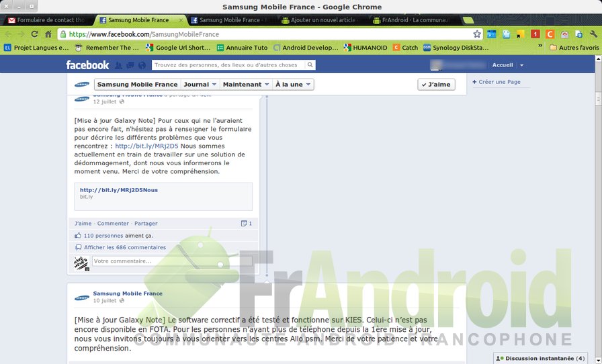Open Remember The Milk bookmark
Screen dimensions: 602x364
[107, 48]
